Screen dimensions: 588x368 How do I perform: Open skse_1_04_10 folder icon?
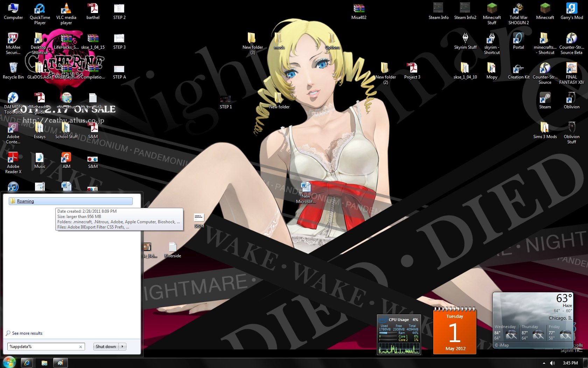[x=465, y=71]
